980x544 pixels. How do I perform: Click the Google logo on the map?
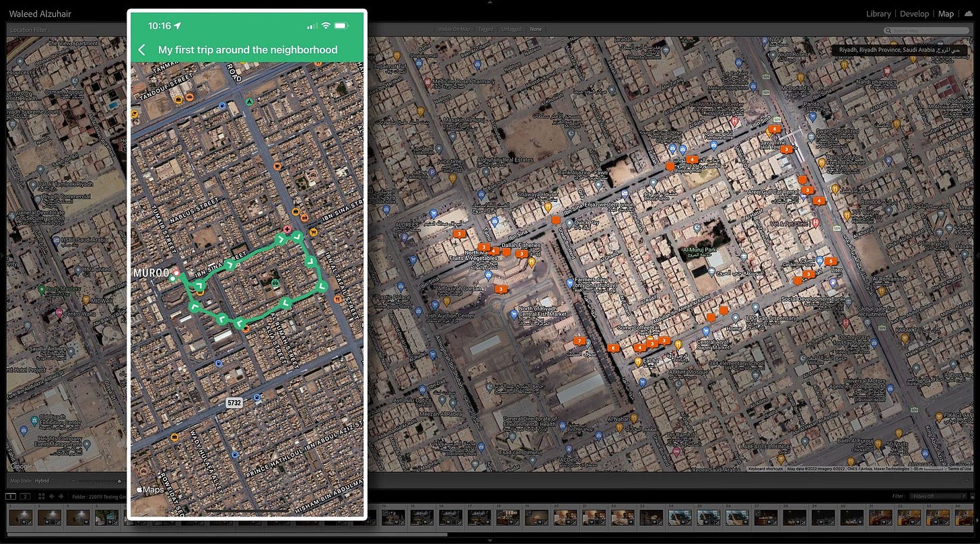22,467
